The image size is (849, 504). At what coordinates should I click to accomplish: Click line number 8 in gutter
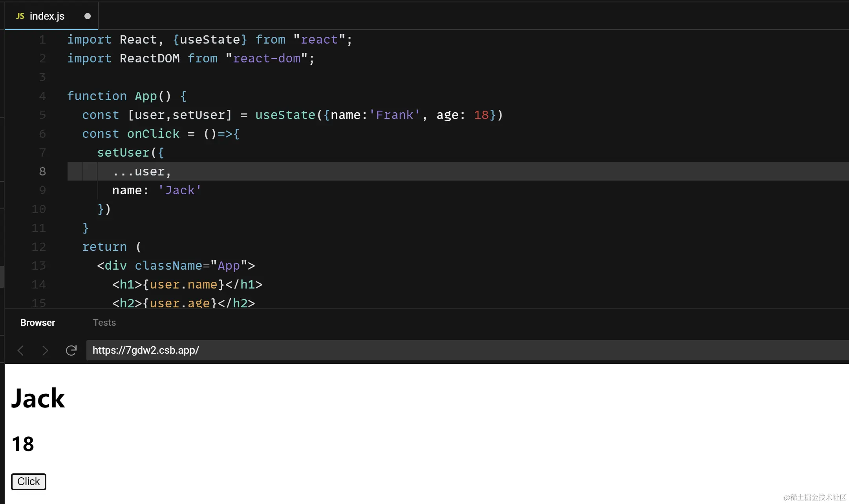click(x=42, y=172)
